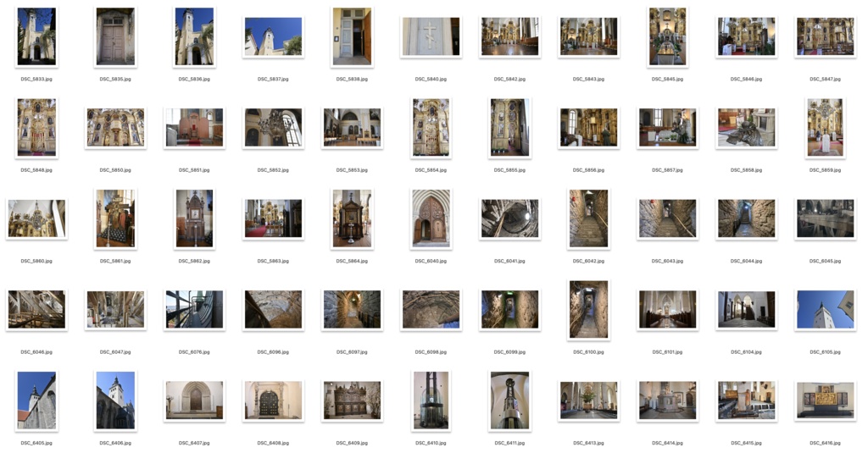868x453 pixels.
Task: Open the DSC_6407.jpg arched doorway thumbnail
Action: (194, 401)
